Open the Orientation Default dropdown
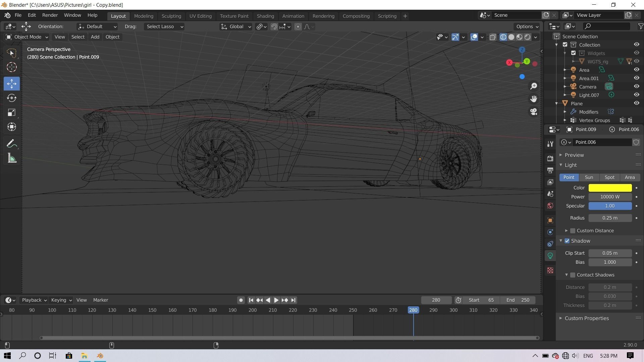 (97, 27)
